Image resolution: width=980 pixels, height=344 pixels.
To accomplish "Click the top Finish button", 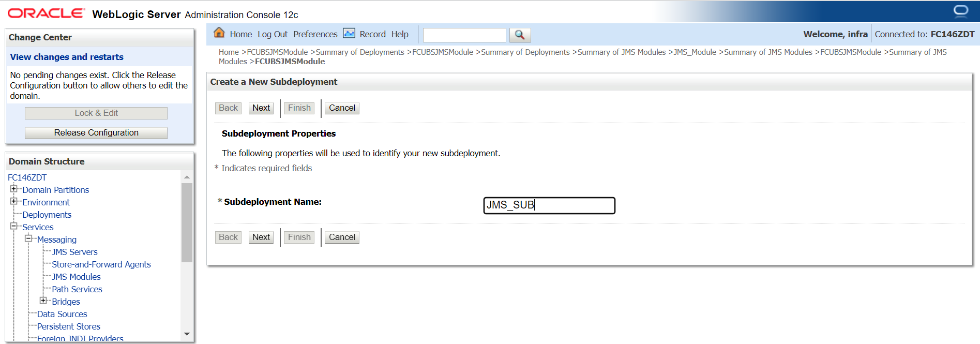I will click(x=299, y=108).
